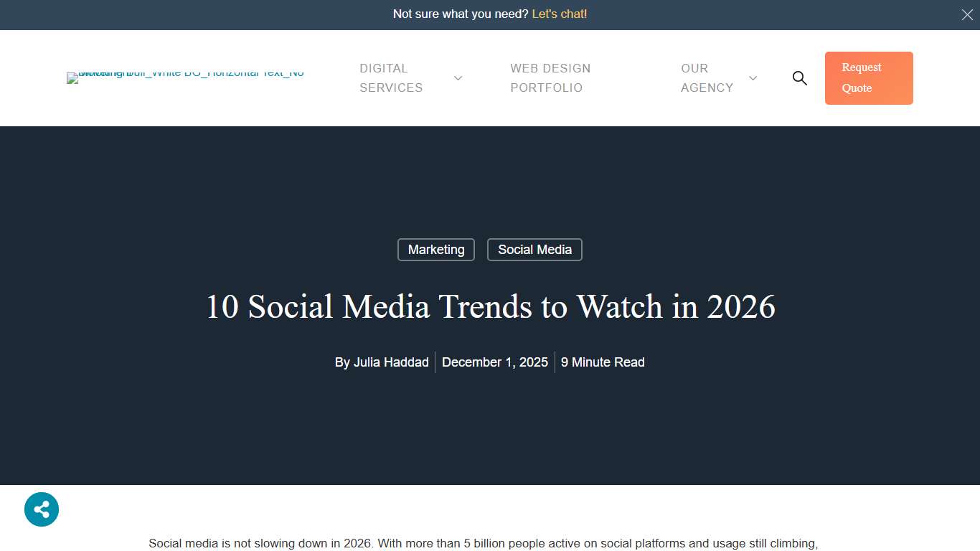980x551 pixels.
Task: Select the Social Media category tag
Action: 534,250
